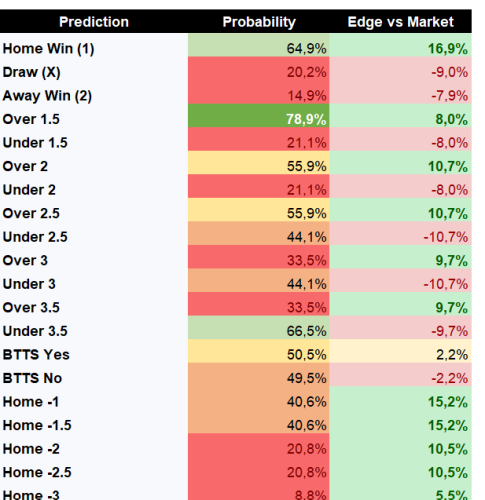This screenshot has height=500, width=485.
Task: Click the Probability column header
Action: tap(259, 22)
